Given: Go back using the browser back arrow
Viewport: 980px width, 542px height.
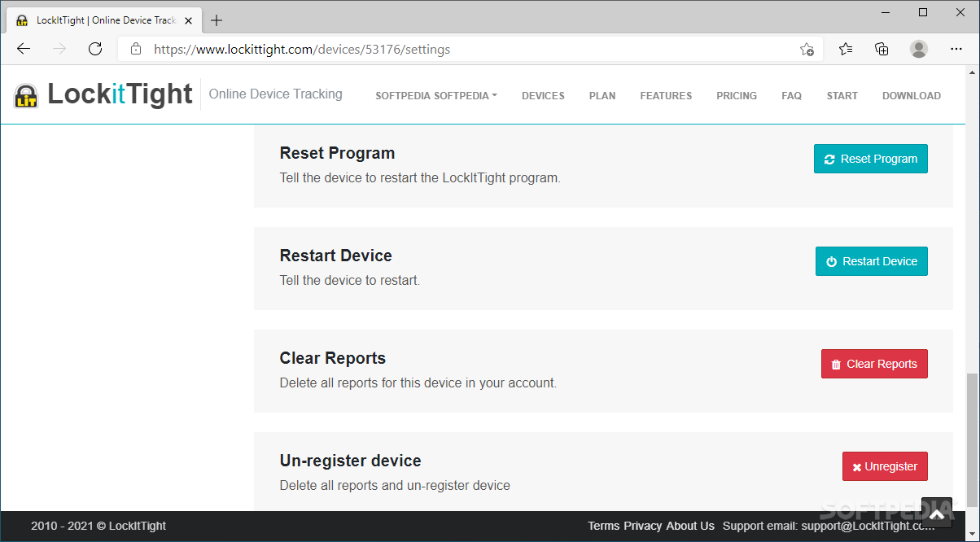Looking at the screenshot, I should click(x=24, y=49).
